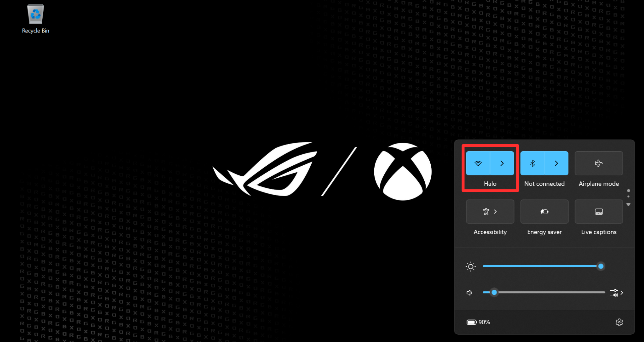Screen dimensions: 644x342
Task: Click the 90% battery label
Action: [484, 322]
